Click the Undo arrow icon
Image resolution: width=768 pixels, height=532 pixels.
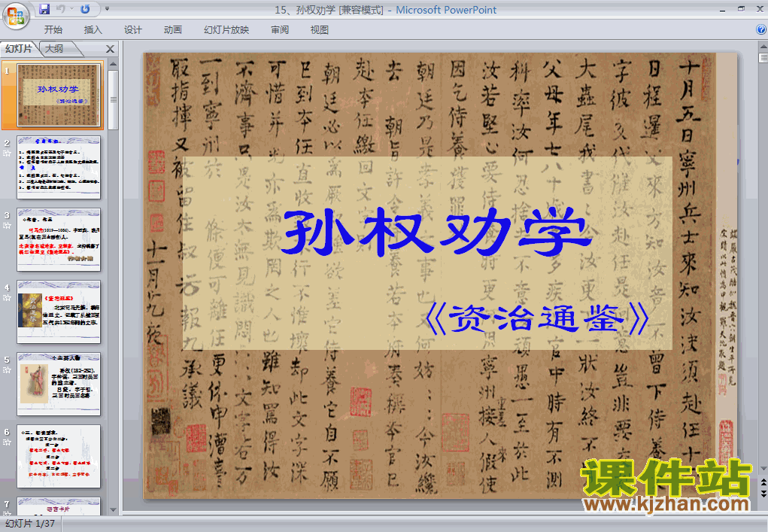[61, 9]
